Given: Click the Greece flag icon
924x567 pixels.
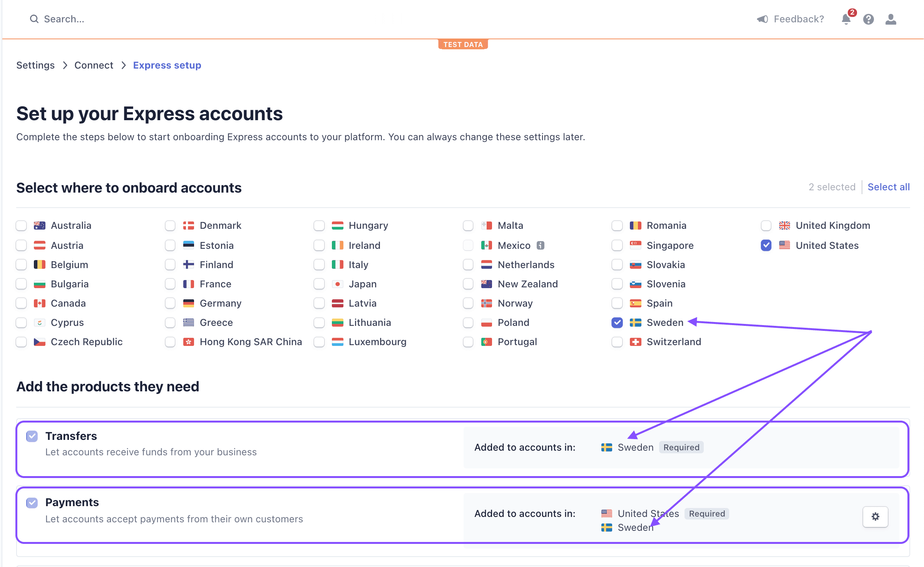Looking at the screenshot, I should coord(189,322).
